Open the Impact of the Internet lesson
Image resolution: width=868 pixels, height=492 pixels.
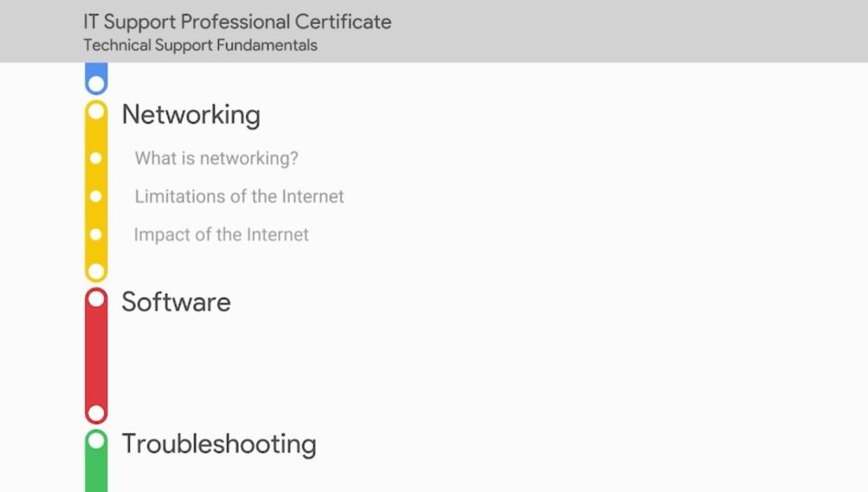[x=222, y=234]
